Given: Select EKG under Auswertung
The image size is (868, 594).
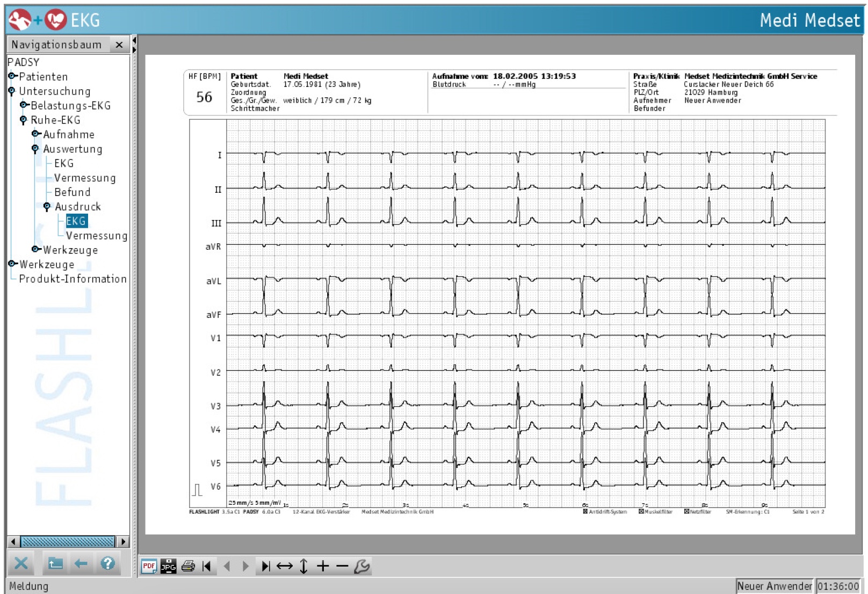Looking at the screenshot, I should [x=64, y=163].
